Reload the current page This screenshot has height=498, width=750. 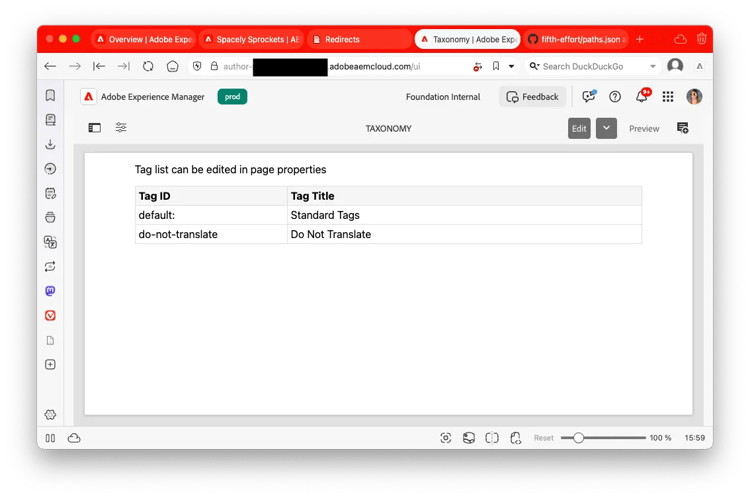pos(148,66)
